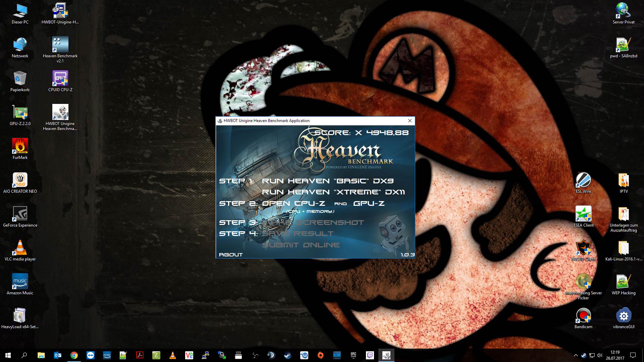
Task: Open TeamViewer from taskbar
Action: coord(90,355)
